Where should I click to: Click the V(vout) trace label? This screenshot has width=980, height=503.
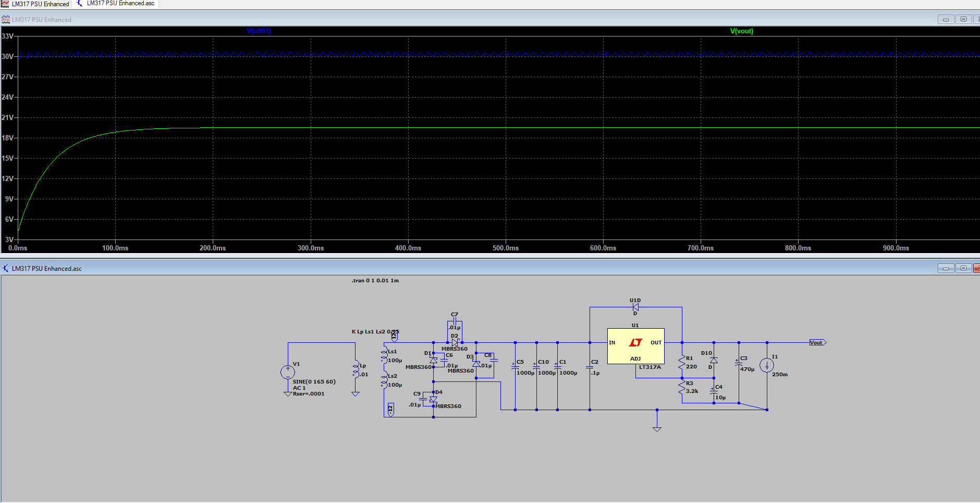click(x=741, y=31)
